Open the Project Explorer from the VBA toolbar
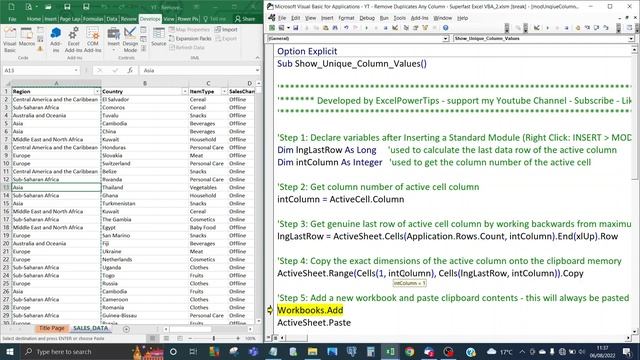 coord(406,28)
